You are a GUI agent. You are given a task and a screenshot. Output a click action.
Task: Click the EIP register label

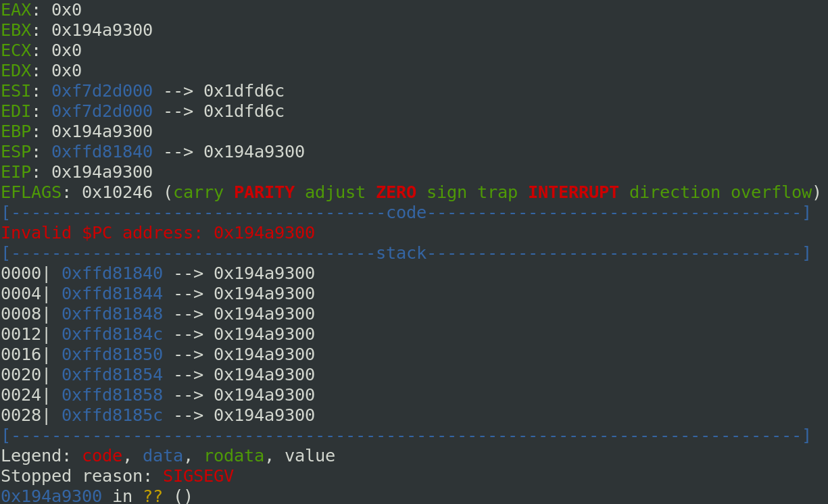[x=16, y=172]
